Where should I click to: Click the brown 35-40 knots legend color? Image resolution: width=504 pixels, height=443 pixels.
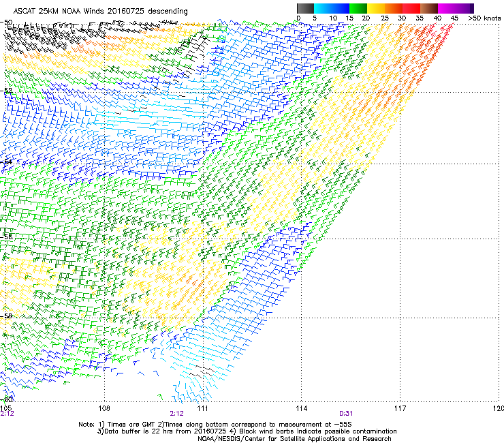[429, 8]
